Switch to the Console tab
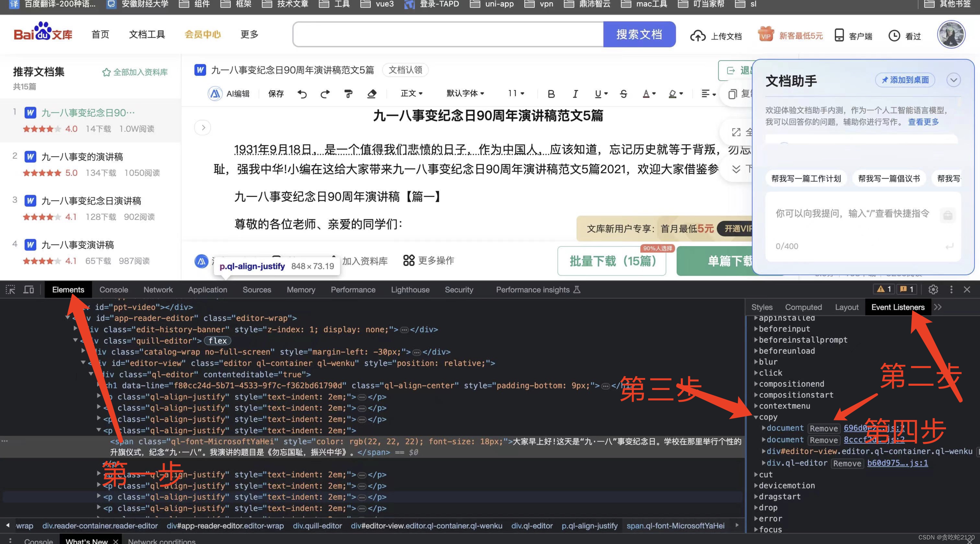980x544 pixels. click(113, 290)
